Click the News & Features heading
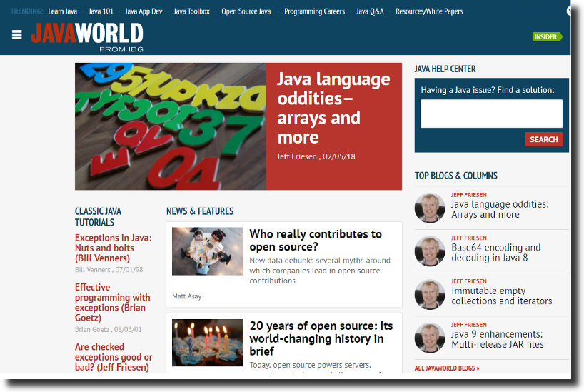Screen dimensions: 584x392 click(x=200, y=211)
